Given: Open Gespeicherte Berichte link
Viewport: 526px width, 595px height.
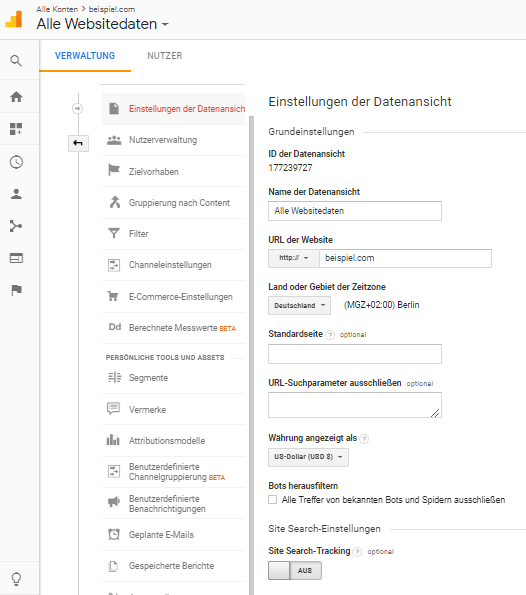Looking at the screenshot, I should tap(173, 566).
